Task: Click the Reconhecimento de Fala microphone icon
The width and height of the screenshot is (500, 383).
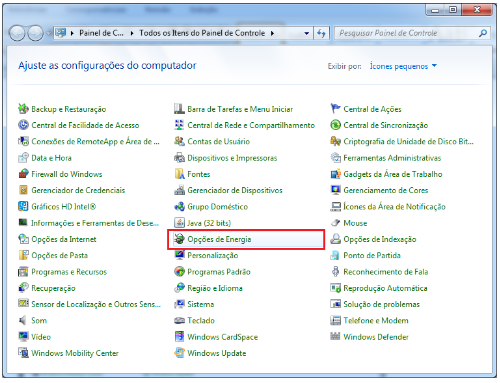Action: coord(335,272)
